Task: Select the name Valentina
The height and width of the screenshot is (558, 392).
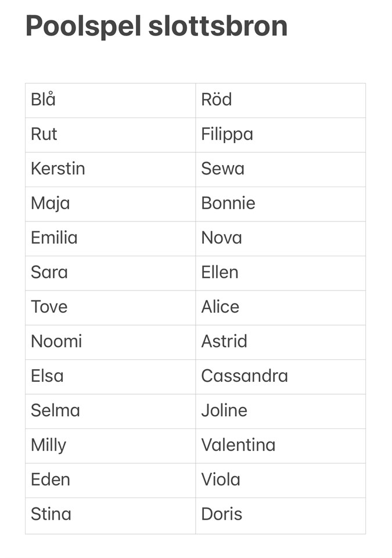Action: (238, 445)
